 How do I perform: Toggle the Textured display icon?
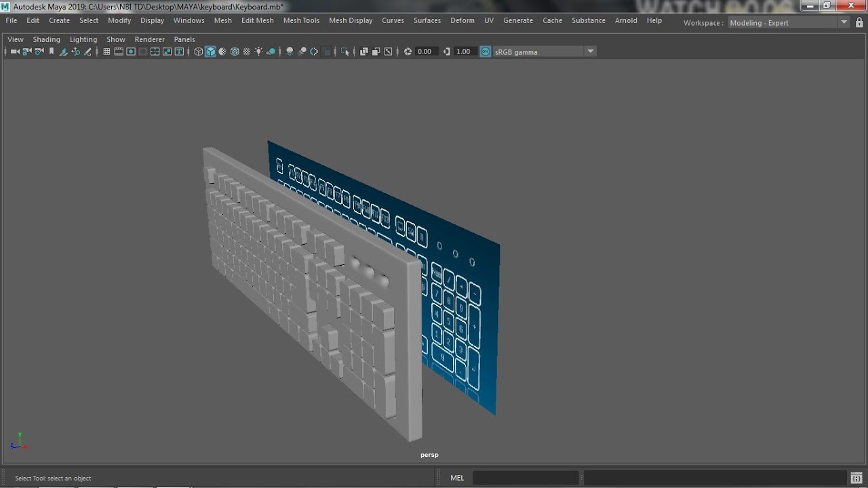click(247, 52)
